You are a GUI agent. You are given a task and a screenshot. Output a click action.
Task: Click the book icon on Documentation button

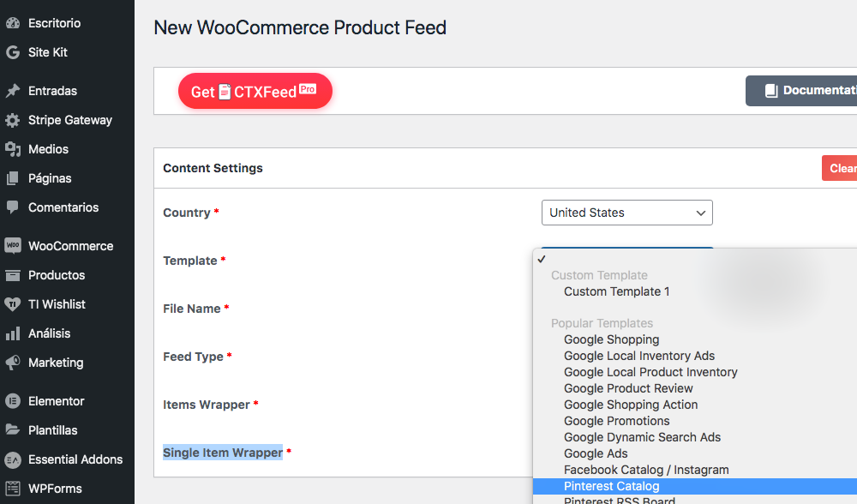tap(771, 91)
